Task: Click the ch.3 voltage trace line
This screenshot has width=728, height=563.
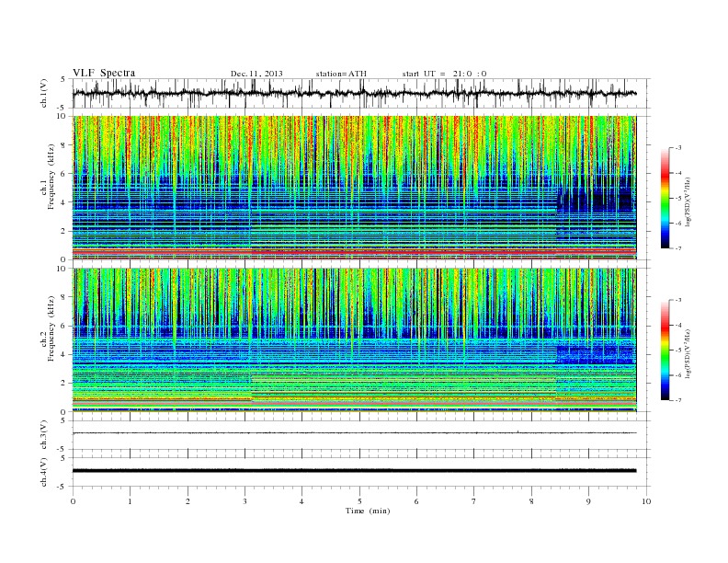Action: [x=354, y=433]
